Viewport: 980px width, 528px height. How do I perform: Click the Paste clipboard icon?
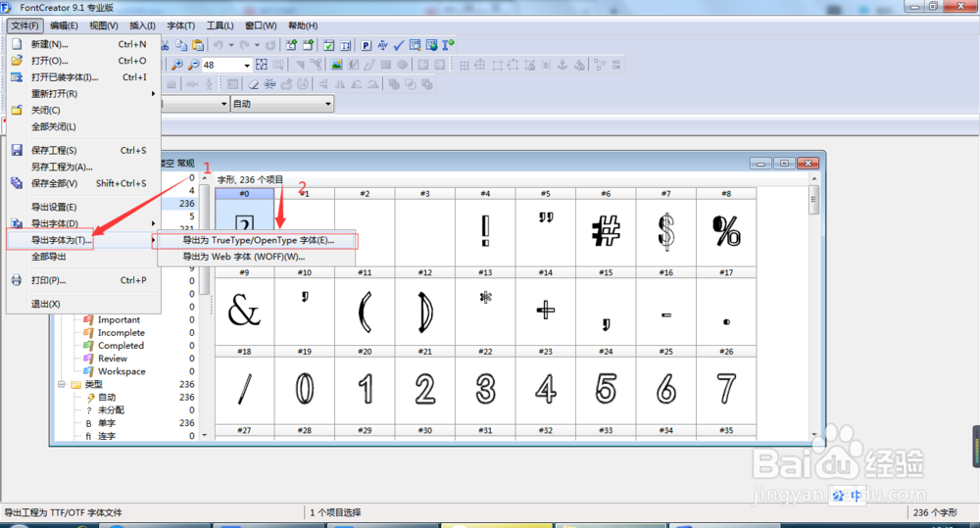click(x=198, y=45)
